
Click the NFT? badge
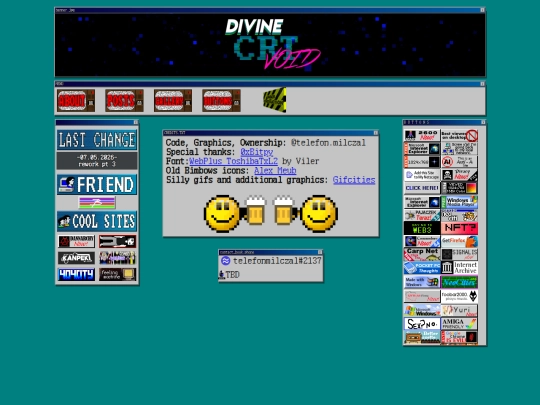(x=459, y=228)
